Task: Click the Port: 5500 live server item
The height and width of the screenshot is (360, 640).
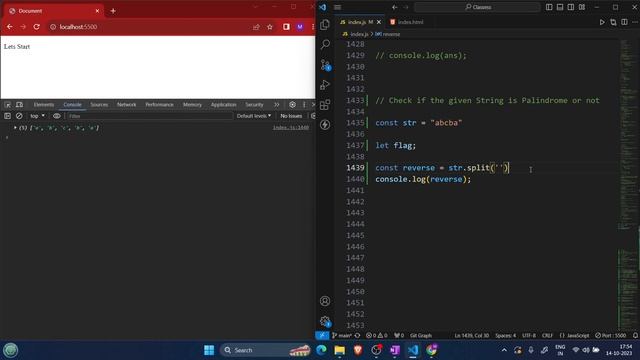Action: 610,335
